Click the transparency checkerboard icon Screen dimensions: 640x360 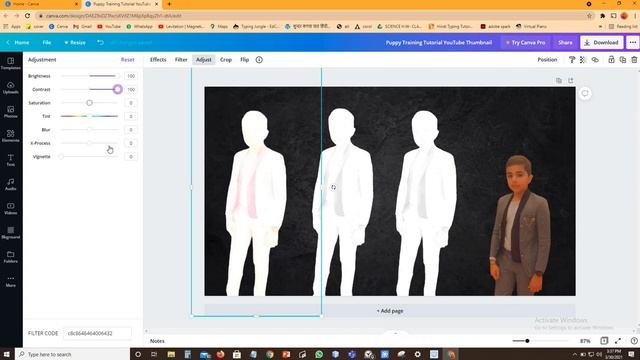click(583, 60)
